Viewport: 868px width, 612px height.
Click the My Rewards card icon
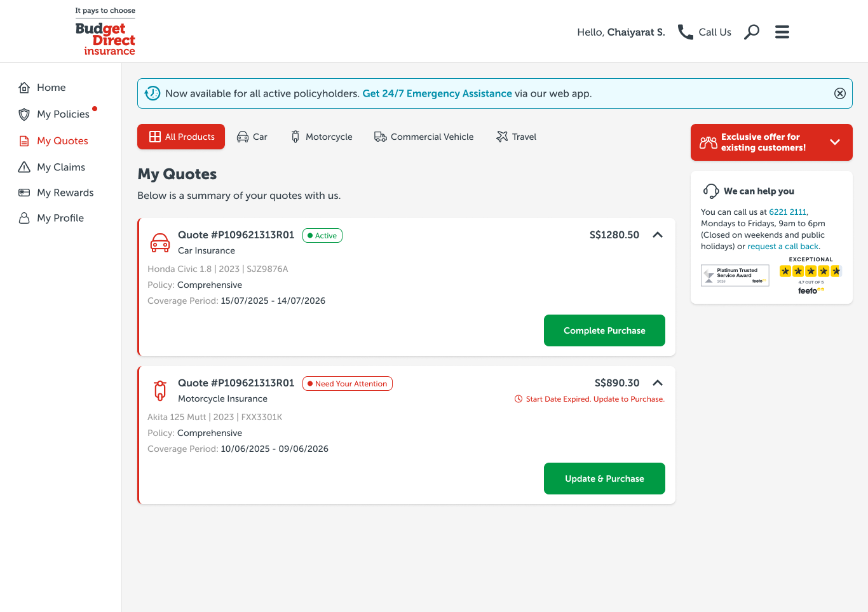24,193
